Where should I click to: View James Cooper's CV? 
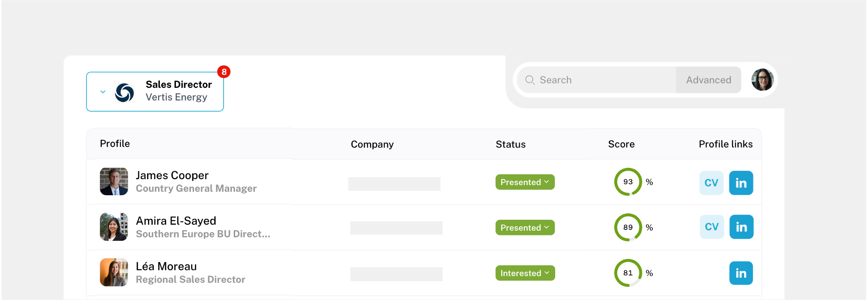pyautogui.click(x=712, y=183)
